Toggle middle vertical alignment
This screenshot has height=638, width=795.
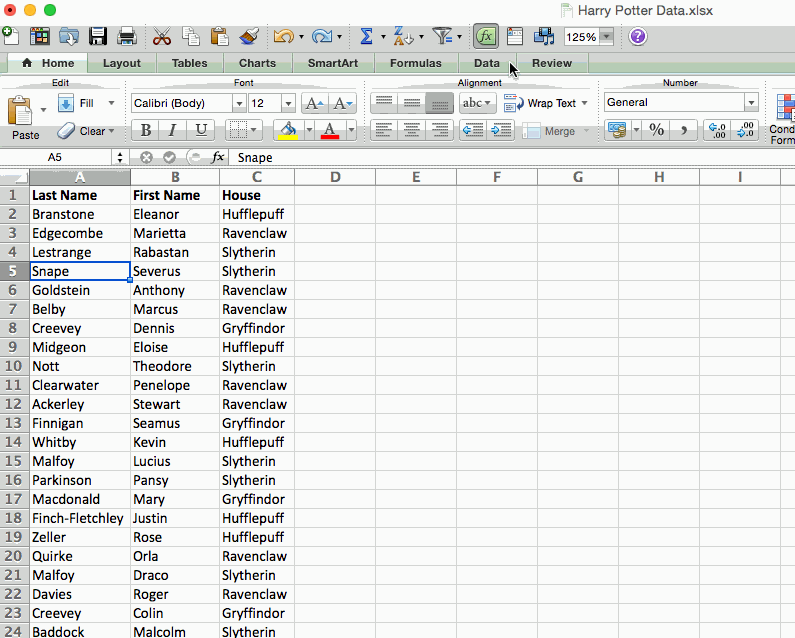coord(412,103)
